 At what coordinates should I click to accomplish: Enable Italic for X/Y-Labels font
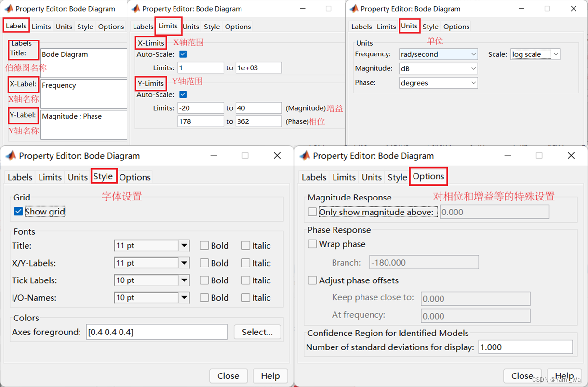pos(246,263)
